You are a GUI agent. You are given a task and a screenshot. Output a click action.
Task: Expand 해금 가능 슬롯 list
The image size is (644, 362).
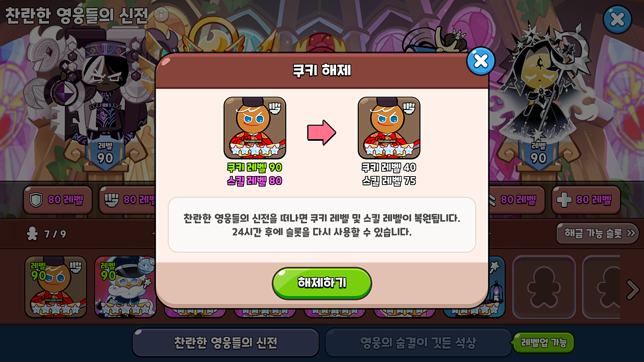597,233
